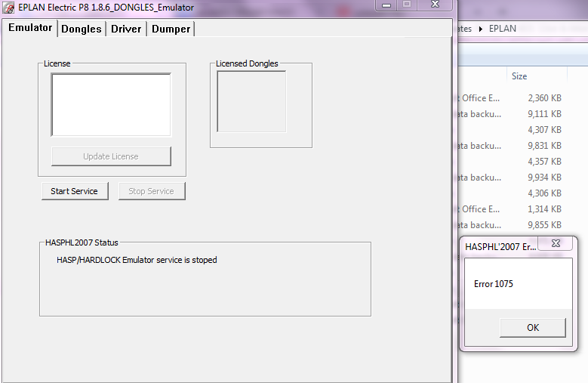Open the Dongles tab
The image size is (588, 383).
click(x=82, y=29)
